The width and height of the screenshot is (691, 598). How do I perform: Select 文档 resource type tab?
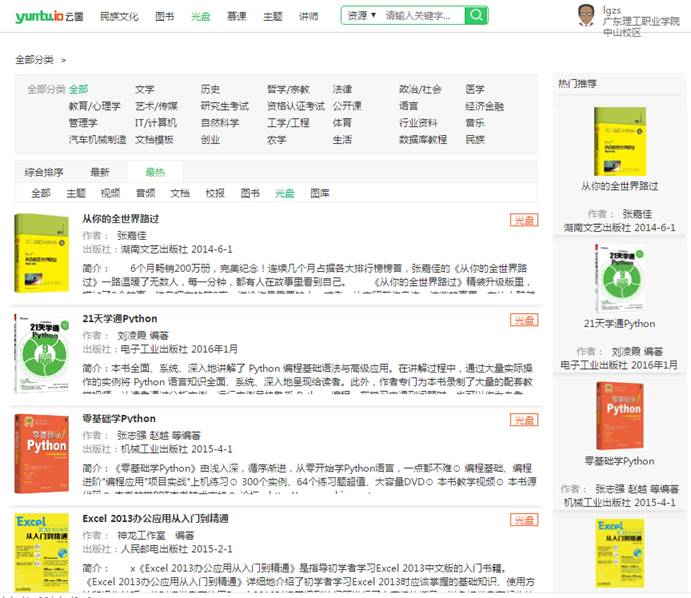(180, 193)
